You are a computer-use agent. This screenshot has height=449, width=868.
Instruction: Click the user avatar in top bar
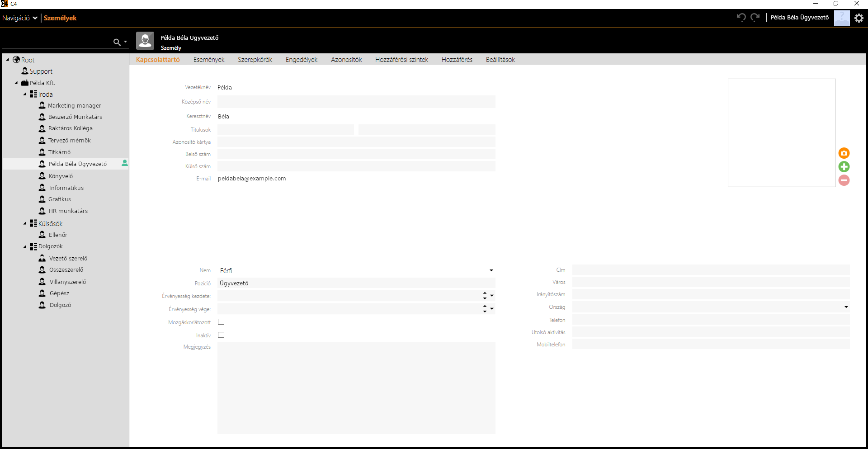tap(841, 18)
